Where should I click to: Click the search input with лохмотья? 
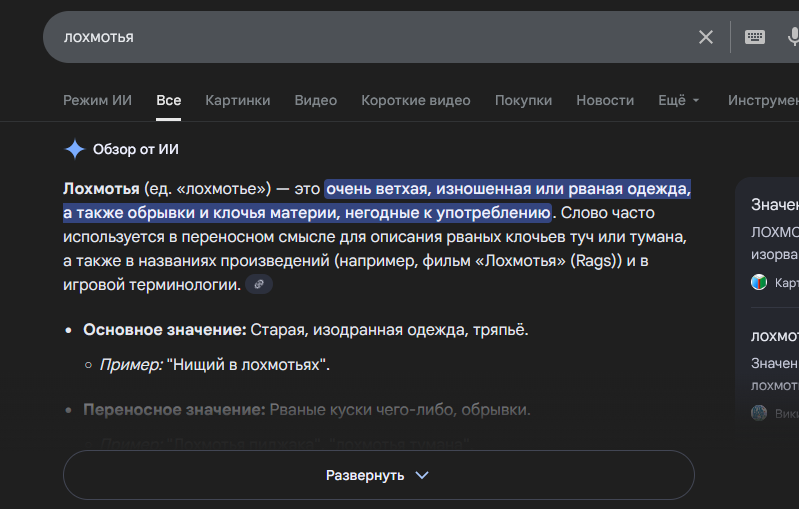tap(370, 37)
